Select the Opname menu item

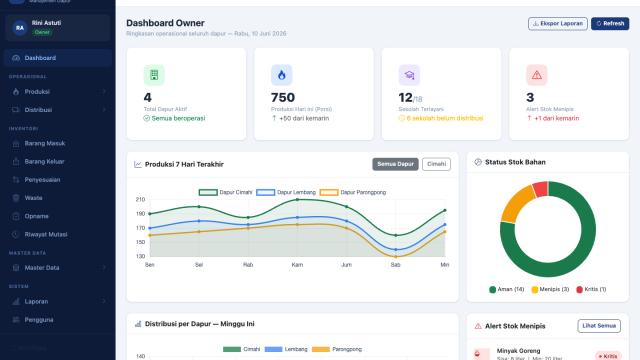tap(58, 216)
